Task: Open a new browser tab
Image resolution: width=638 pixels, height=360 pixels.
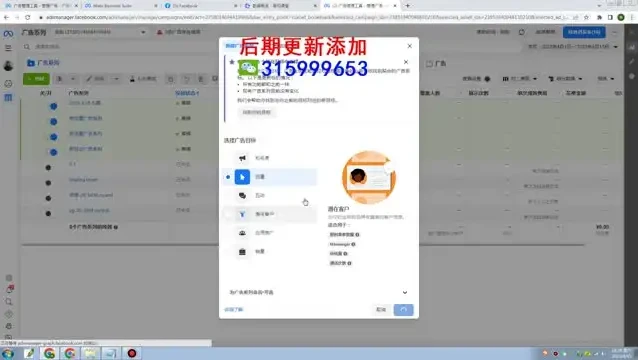Action: (x=407, y=6)
